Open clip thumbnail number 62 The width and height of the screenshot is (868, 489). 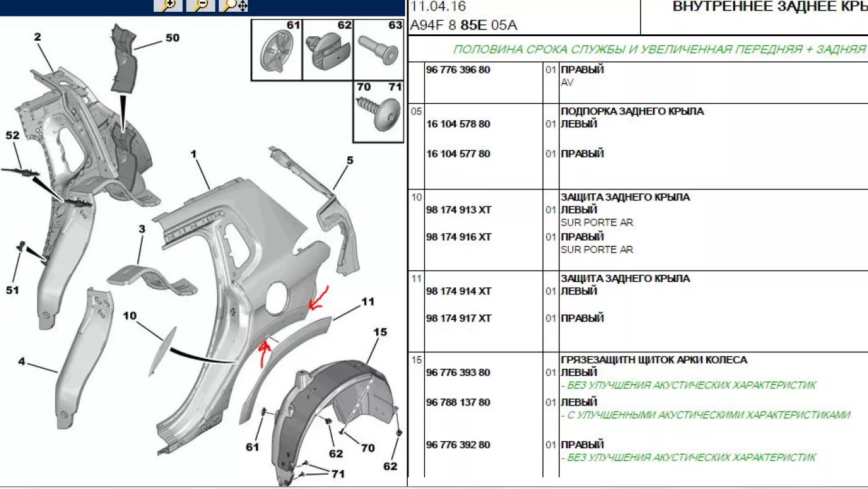point(327,49)
